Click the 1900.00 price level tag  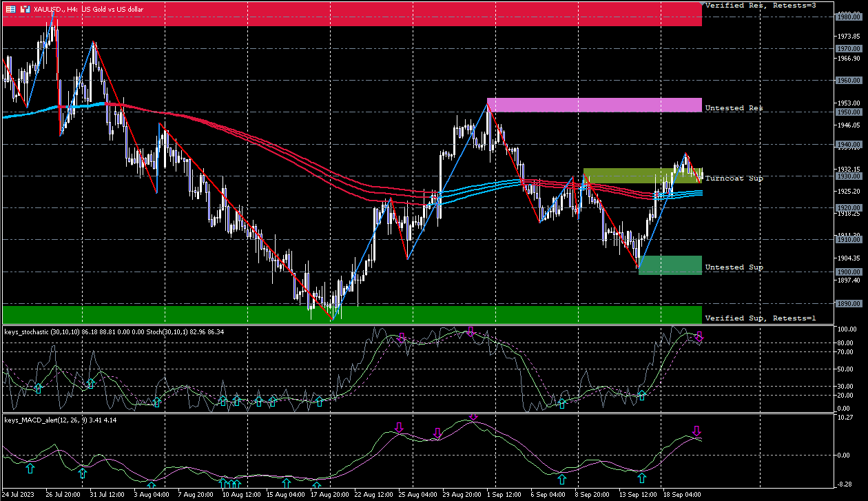point(847,272)
